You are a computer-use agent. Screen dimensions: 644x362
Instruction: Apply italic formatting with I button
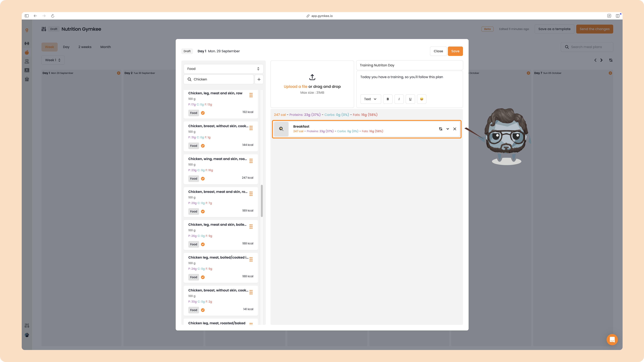pyautogui.click(x=399, y=99)
